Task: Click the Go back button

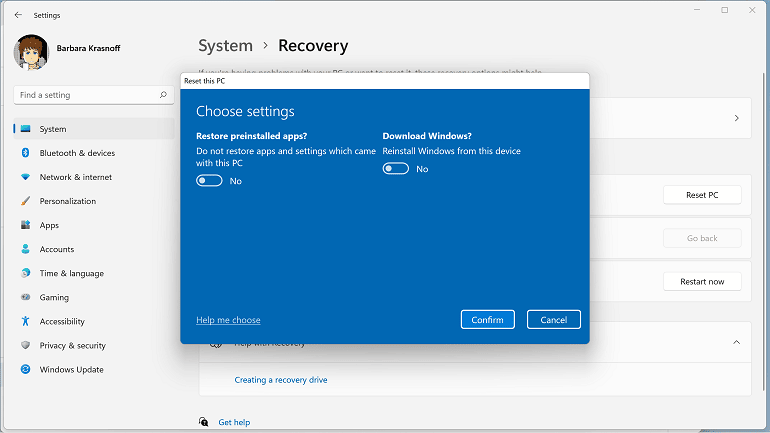Action: [x=702, y=238]
